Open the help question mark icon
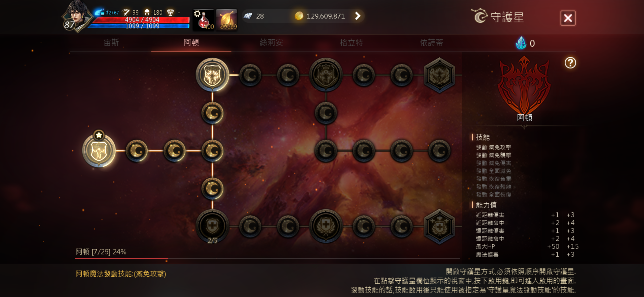Screen dimensions: 644x297 [x=570, y=63]
